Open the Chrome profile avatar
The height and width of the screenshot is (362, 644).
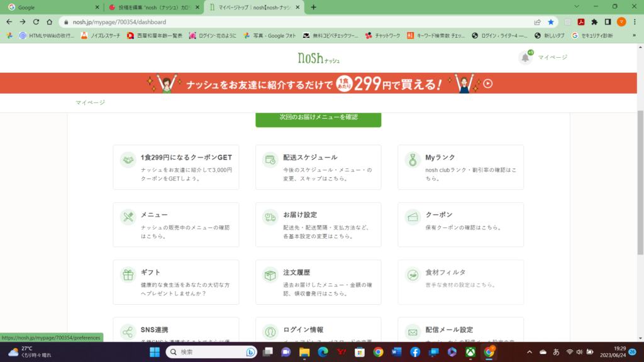click(x=621, y=22)
